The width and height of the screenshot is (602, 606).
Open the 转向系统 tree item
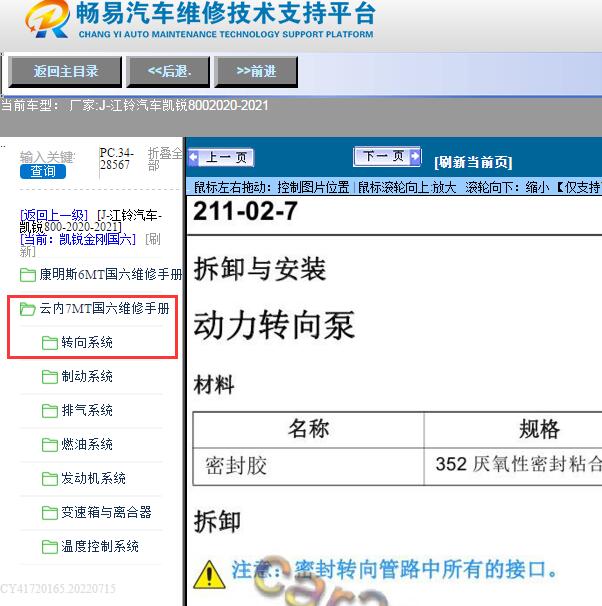tap(87, 342)
